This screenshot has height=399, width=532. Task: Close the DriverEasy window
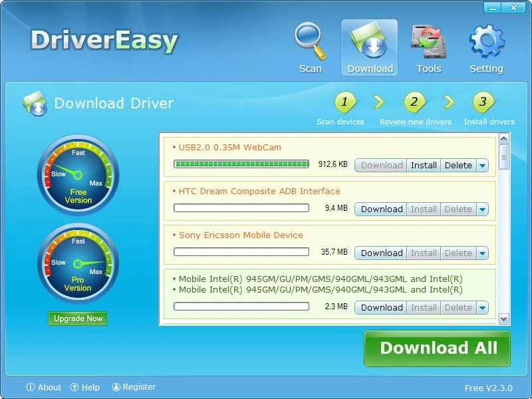(513, 7)
